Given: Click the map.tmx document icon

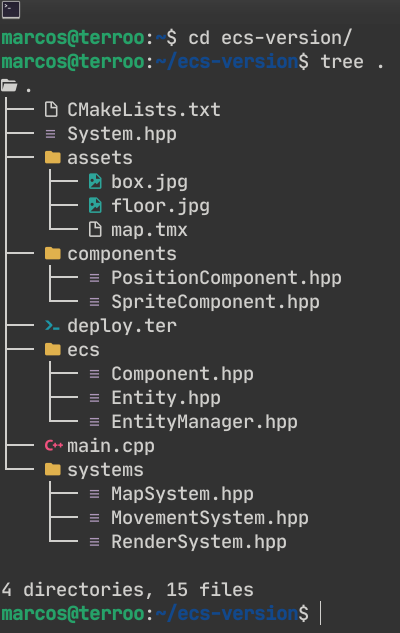Looking at the screenshot, I should pos(95,229).
